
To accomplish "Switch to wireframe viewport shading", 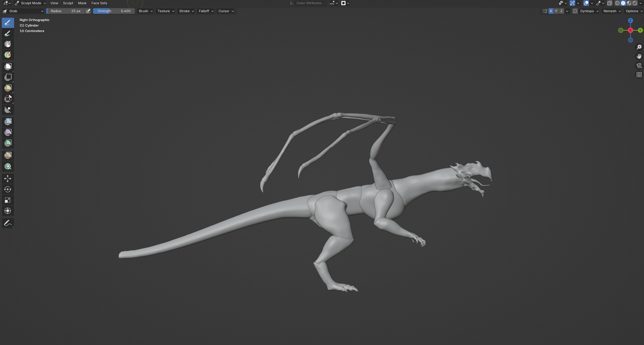I will coord(617,3).
